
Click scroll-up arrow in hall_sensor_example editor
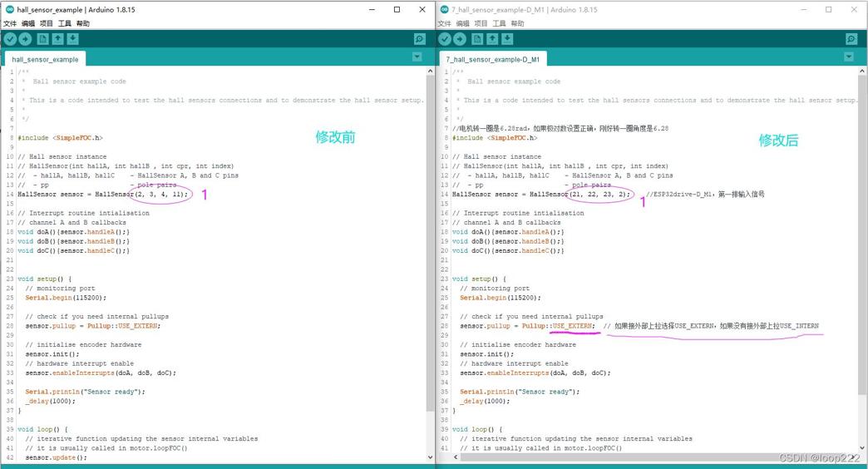[x=430, y=72]
